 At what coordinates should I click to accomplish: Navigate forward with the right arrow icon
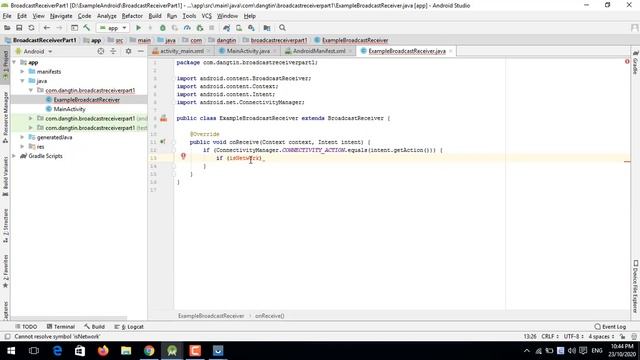[x=59, y=28]
